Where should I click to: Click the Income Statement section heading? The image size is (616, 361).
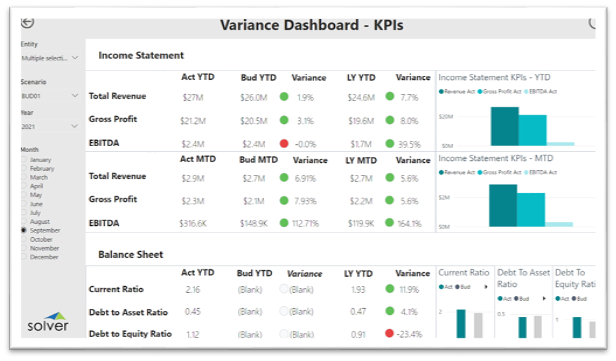141,55
